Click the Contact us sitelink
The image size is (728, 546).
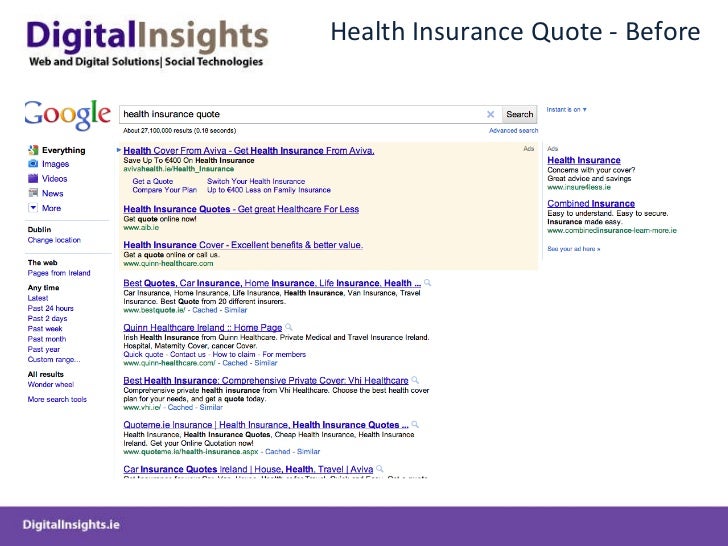click(x=188, y=354)
